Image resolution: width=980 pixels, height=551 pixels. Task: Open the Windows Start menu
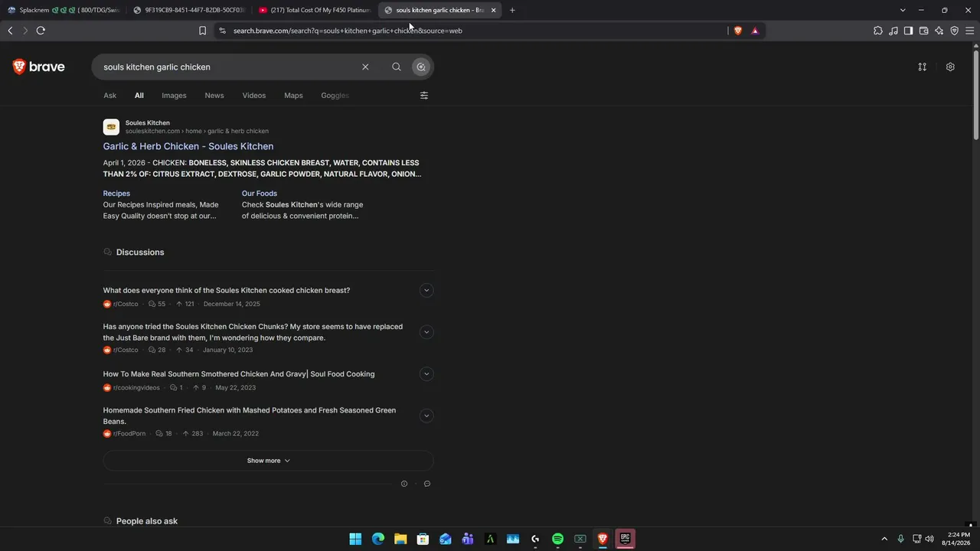[355, 539]
